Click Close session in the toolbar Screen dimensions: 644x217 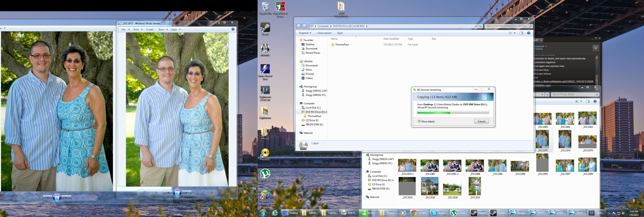(x=324, y=33)
